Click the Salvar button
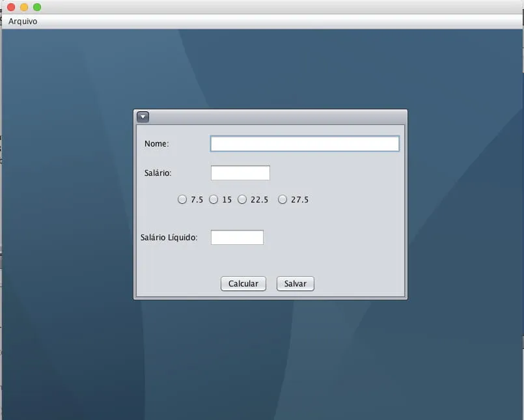 pos(296,283)
